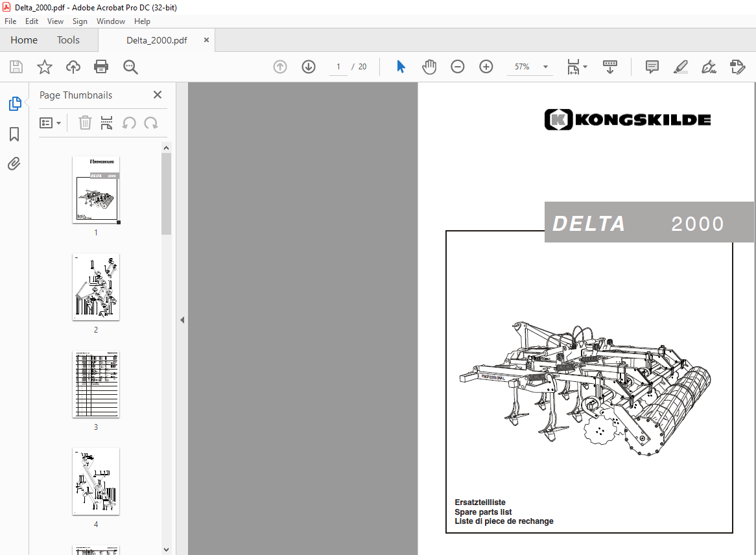This screenshot has width=756, height=555.
Task: Click the insert/organize pages icon
Action: 106,123
